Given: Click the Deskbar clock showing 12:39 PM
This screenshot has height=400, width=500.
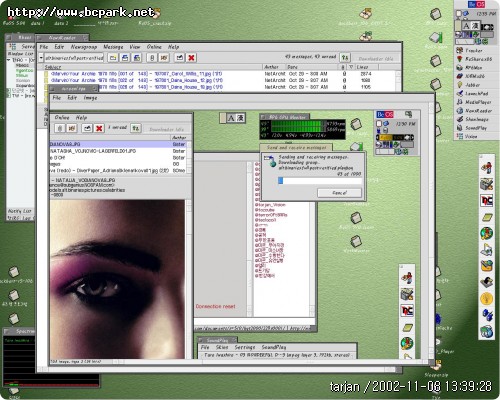Looking at the screenshot, I should pos(486,14).
